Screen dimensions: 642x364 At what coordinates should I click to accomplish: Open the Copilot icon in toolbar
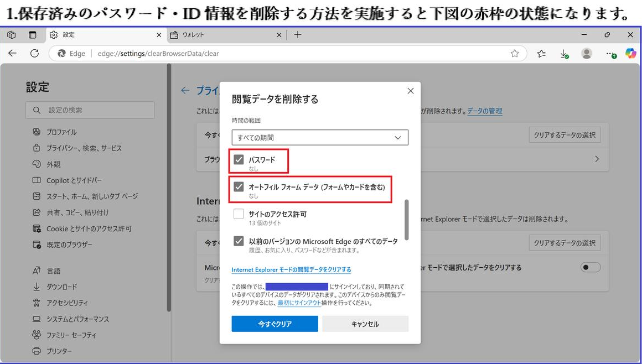(630, 54)
